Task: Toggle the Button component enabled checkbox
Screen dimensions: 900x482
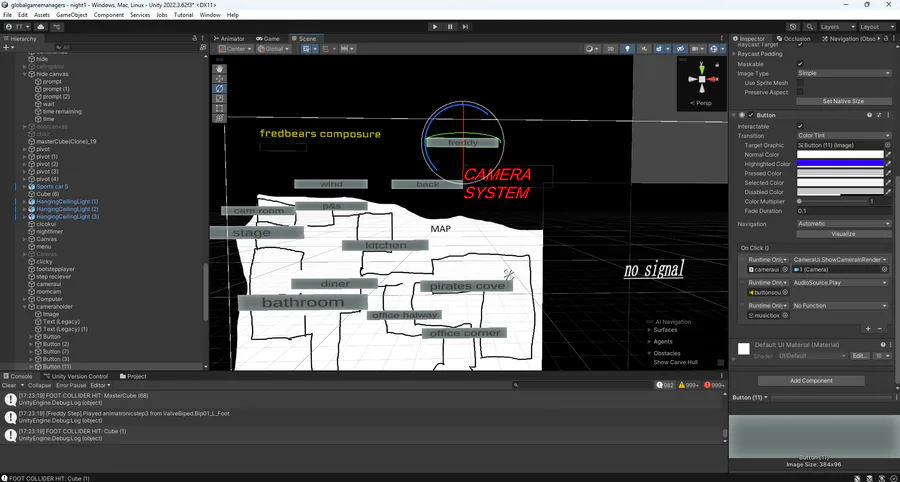Action: 751,115
